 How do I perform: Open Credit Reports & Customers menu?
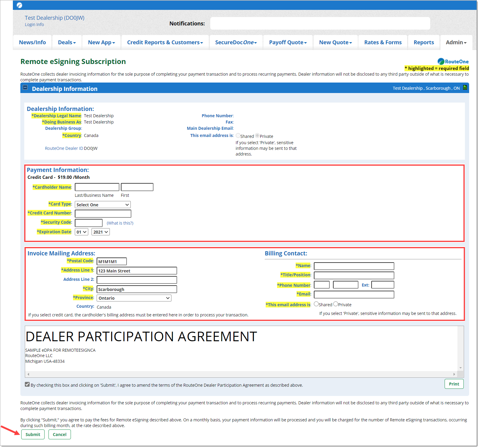pos(165,42)
